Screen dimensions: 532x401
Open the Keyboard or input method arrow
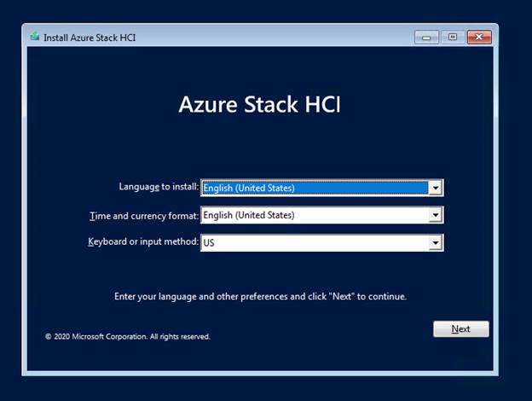(x=436, y=243)
